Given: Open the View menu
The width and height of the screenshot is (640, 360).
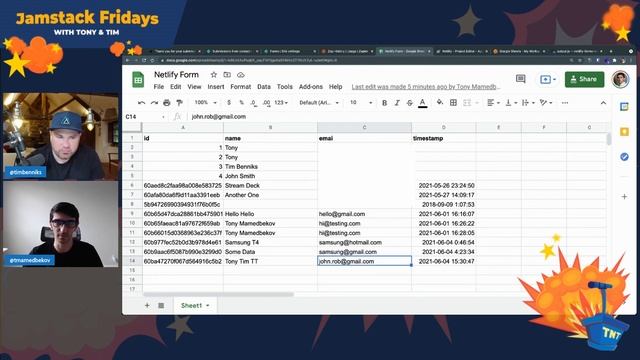Looking at the screenshot, I should 194,87.
